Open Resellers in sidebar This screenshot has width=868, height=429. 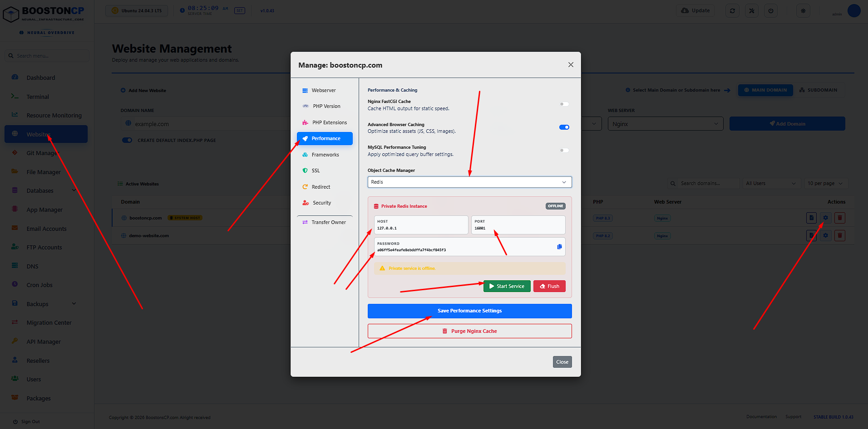point(46,361)
